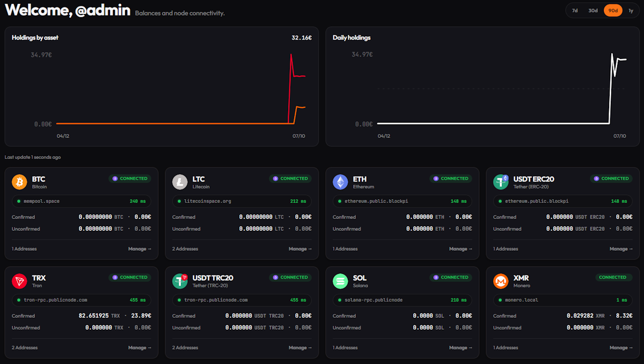This screenshot has width=644, height=364.
Task: Click the USDT ERC20 Connected status badge
Action: tap(611, 178)
